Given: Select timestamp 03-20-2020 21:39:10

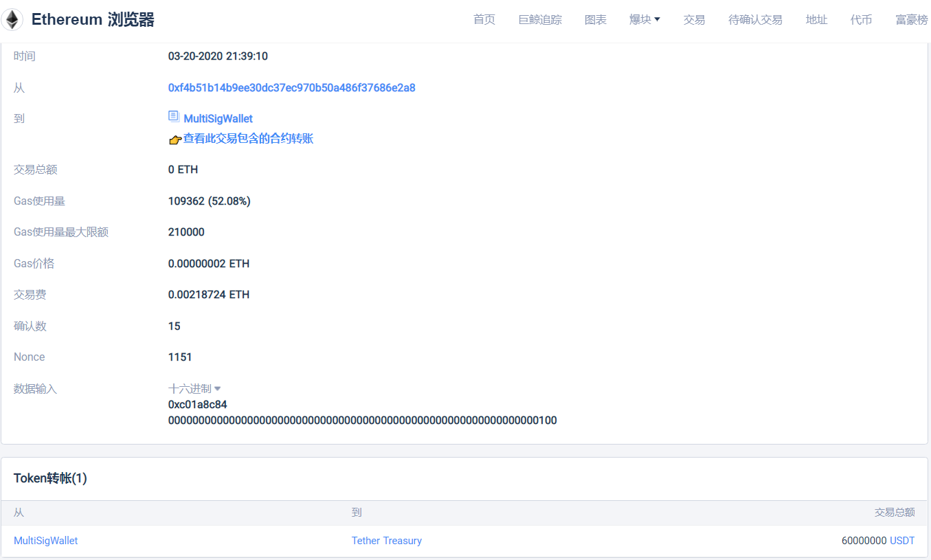Looking at the screenshot, I should click(x=218, y=56).
